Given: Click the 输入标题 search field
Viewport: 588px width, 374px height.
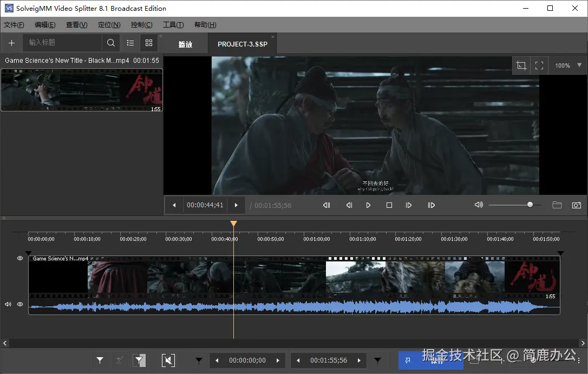Looking at the screenshot, I should [62, 43].
